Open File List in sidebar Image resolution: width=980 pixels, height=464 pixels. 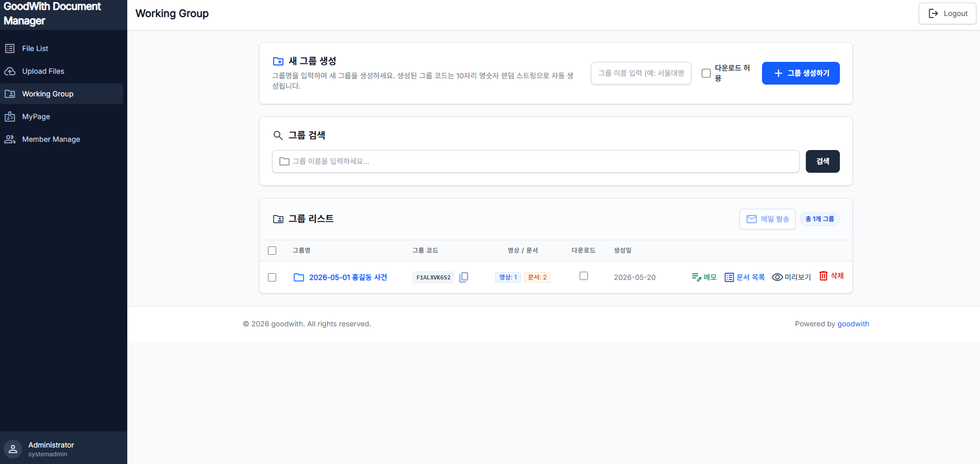click(61, 48)
